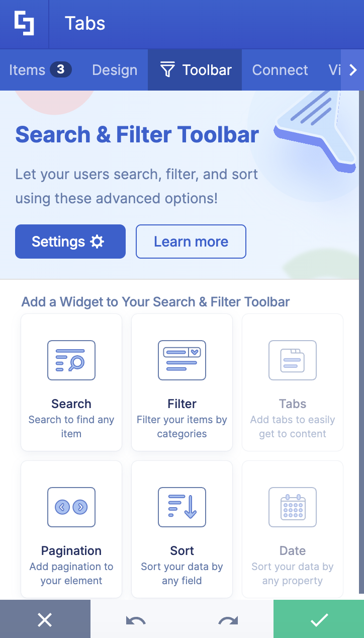The image size is (364, 638).
Task: Click the app logo in the header
Action: [24, 24]
